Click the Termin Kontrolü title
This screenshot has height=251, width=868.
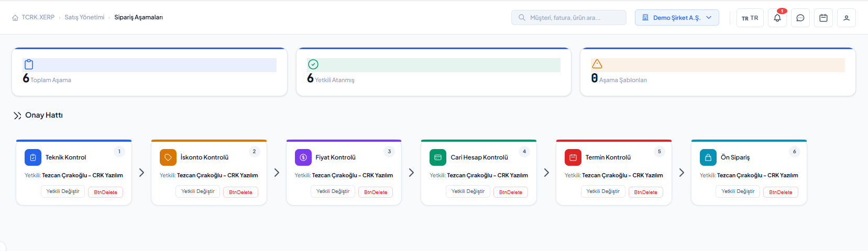[x=608, y=157]
